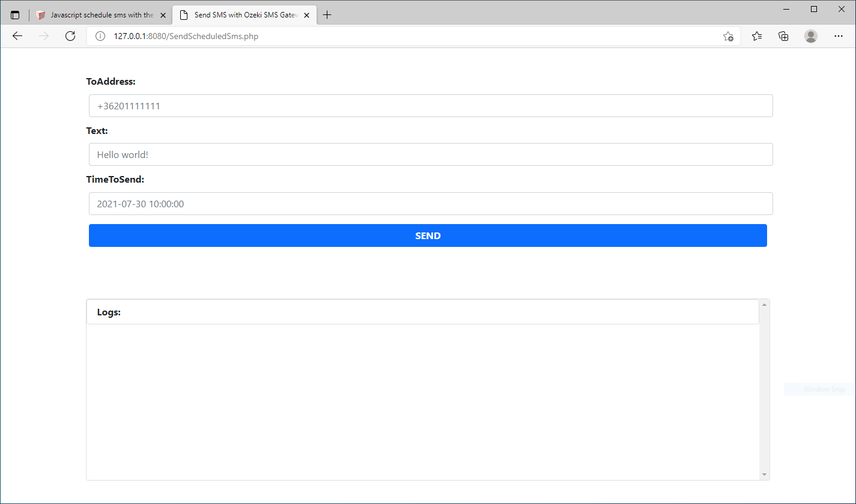Screen dimensions: 856x504
Task: Open Settings and more menu
Action: (839, 36)
